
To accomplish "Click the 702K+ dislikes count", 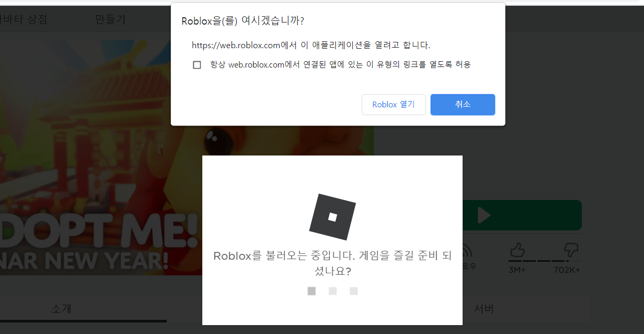I will click(x=567, y=270).
